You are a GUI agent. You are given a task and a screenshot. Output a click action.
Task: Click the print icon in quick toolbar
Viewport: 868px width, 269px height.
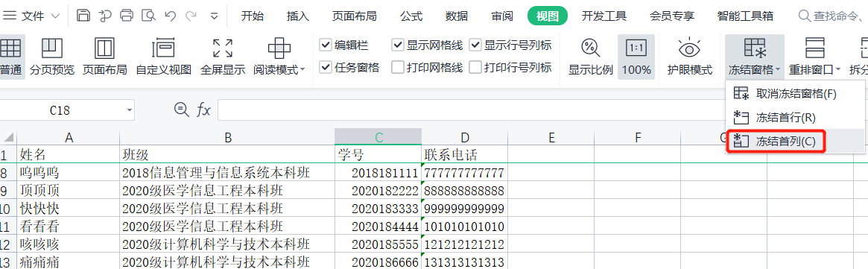pos(127,16)
